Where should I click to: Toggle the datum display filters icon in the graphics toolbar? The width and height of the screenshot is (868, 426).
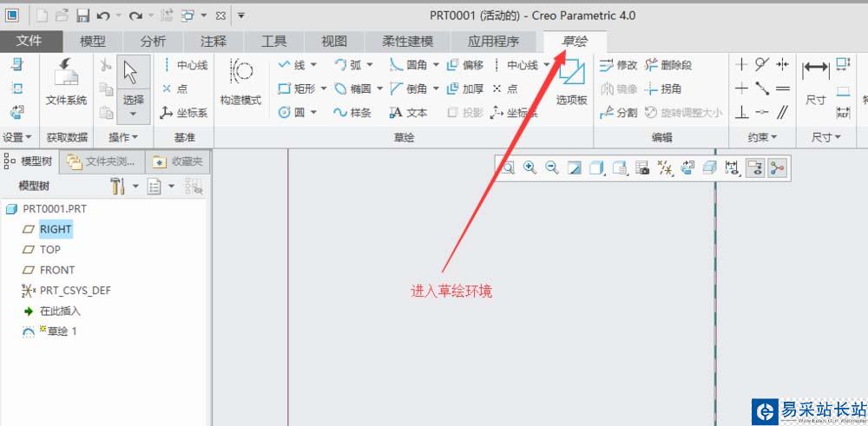[x=664, y=167]
